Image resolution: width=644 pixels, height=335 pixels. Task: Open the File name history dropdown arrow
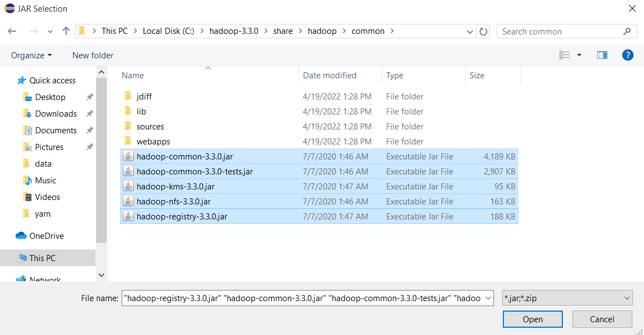[488, 298]
